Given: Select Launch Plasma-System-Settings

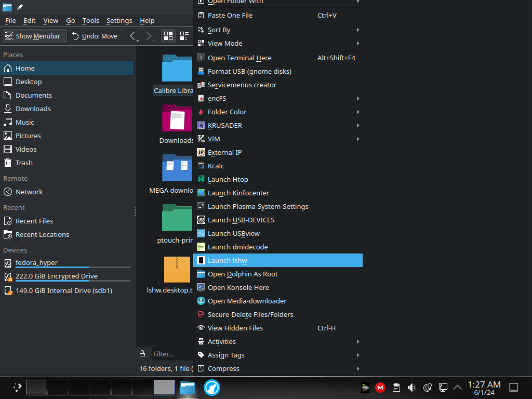Looking at the screenshot, I should click(277, 206).
